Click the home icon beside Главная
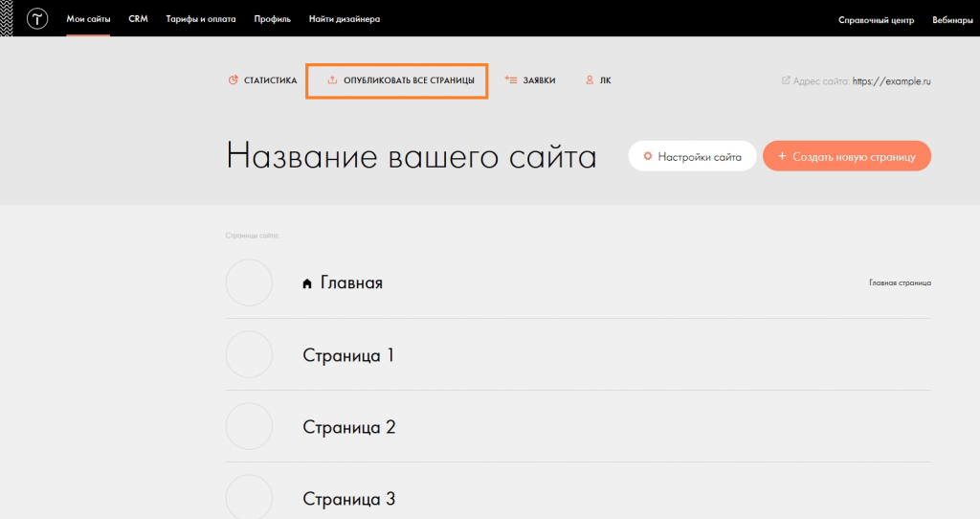 tap(307, 283)
